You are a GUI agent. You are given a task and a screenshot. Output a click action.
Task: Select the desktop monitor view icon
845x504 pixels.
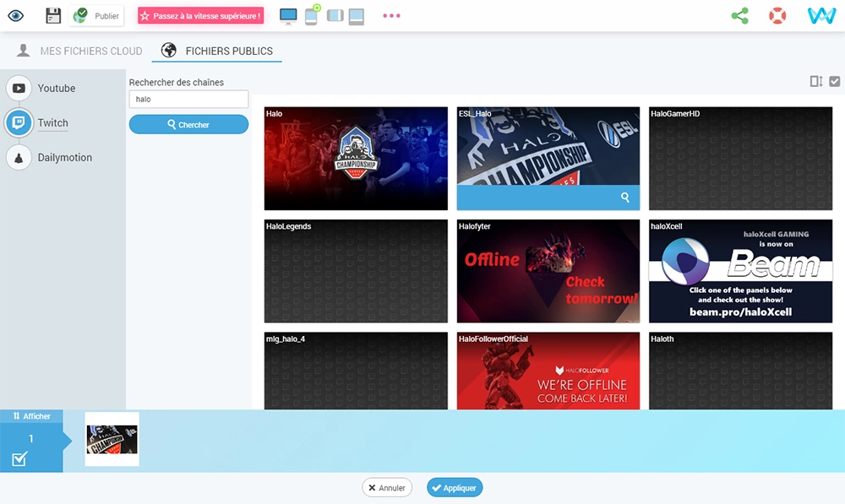(x=288, y=16)
